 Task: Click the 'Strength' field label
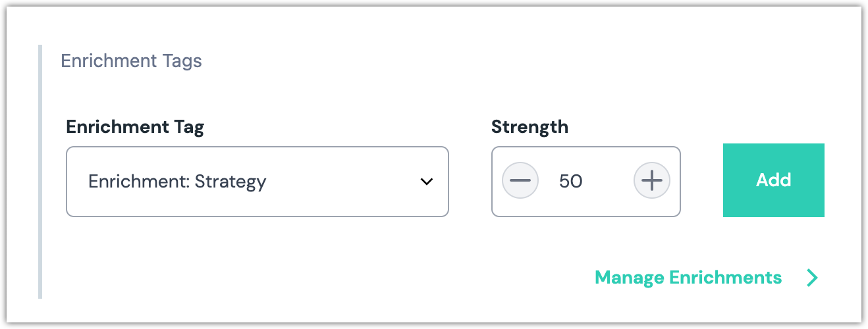pos(529,127)
